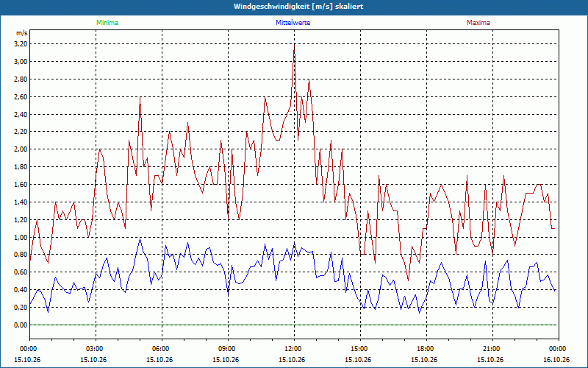Viewport: 588px width, 368px height.
Task: Select the green 'Minima' legend label
Action: coord(107,23)
